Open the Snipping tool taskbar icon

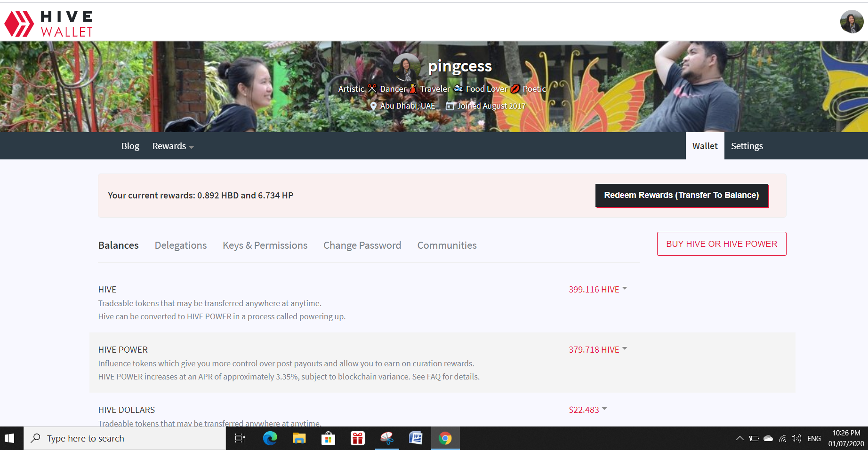(x=387, y=438)
